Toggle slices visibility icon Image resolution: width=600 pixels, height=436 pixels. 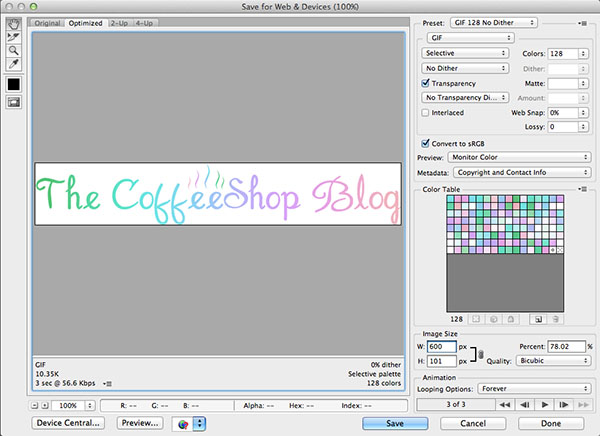click(x=14, y=102)
